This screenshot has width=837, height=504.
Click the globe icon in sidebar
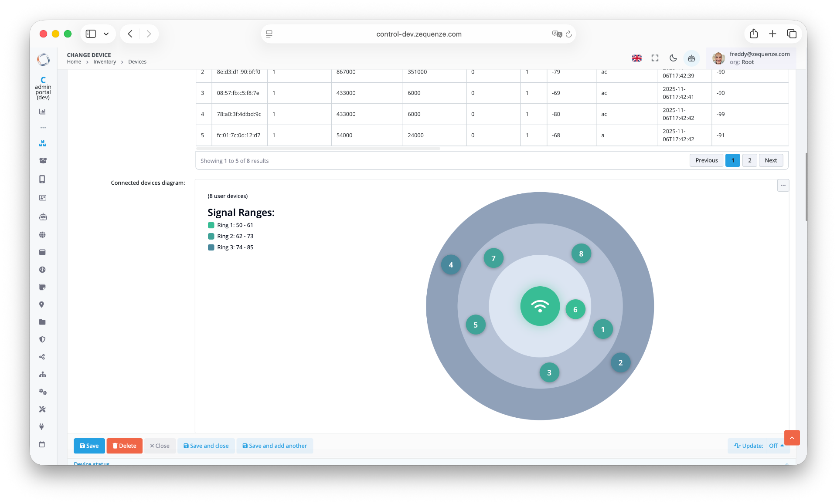[x=42, y=235]
